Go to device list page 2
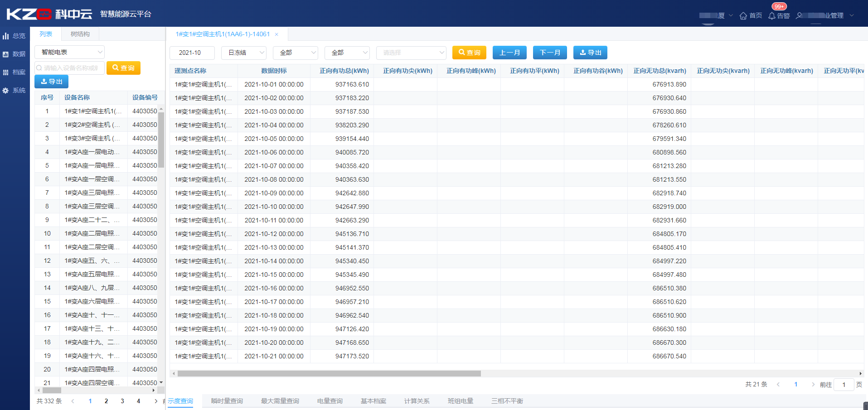Viewport: 868px width, 410px height. (x=106, y=401)
